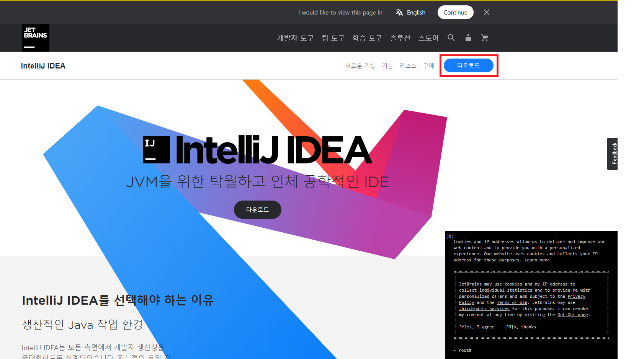The width and height of the screenshot is (644, 359).
Task: Dismiss the language suggestion banner
Action: [x=487, y=12]
